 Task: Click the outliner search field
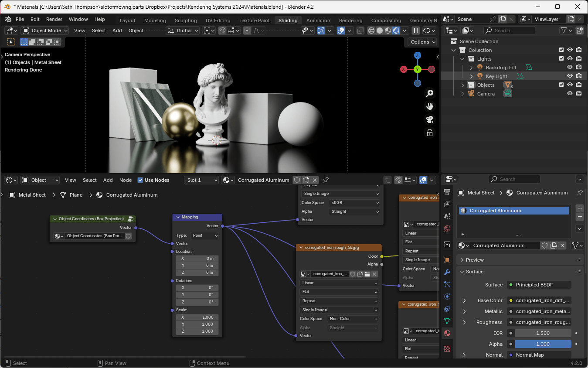click(509, 31)
